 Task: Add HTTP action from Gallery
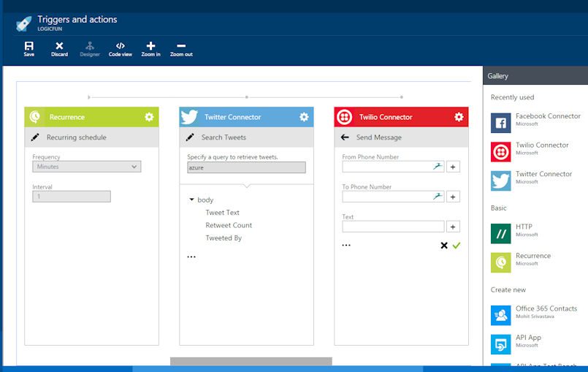515,233
